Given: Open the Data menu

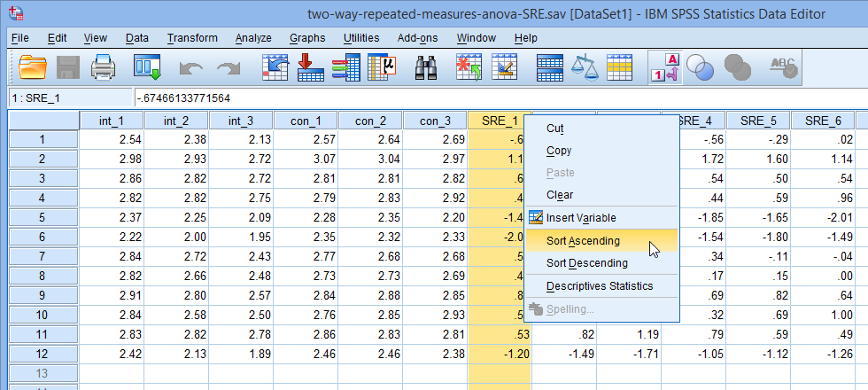Looking at the screenshot, I should (x=136, y=38).
